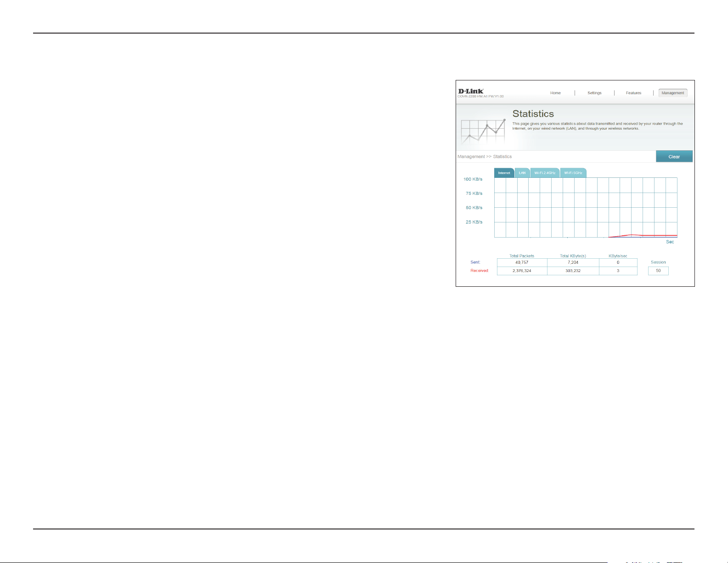Click the Session value 50 field
The image size is (728, 563).
(658, 271)
